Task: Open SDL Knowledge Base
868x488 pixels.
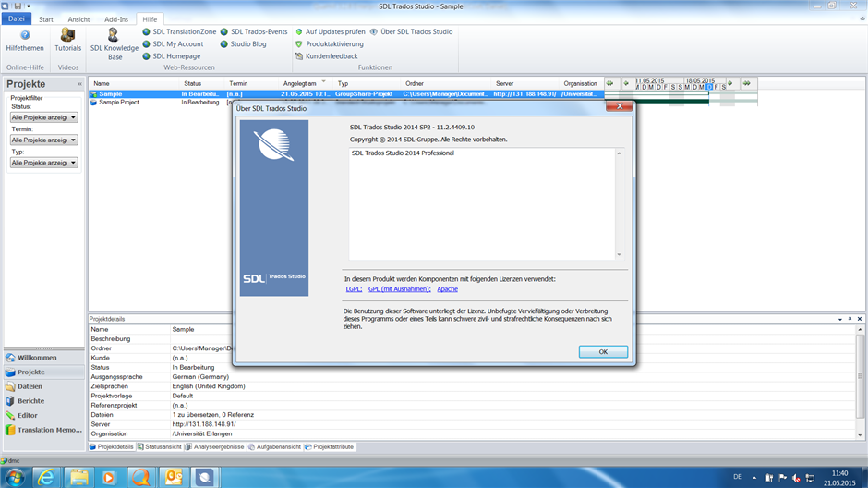Action: pyautogui.click(x=114, y=43)
